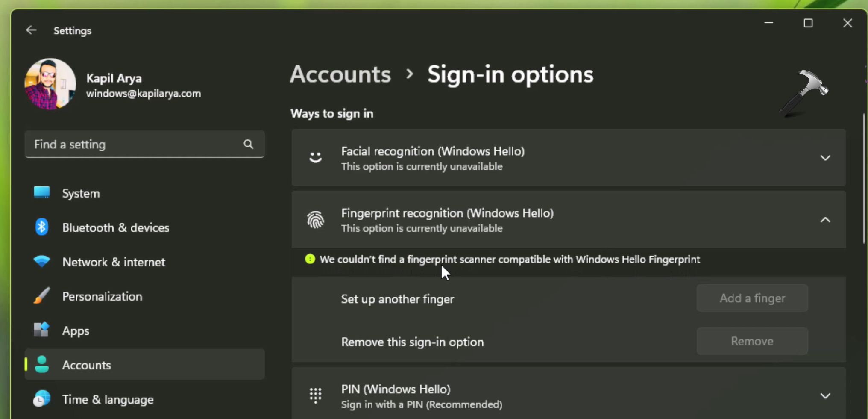868x419 pixels.
Task: Open the System category
Action: (x=144, y=193)
